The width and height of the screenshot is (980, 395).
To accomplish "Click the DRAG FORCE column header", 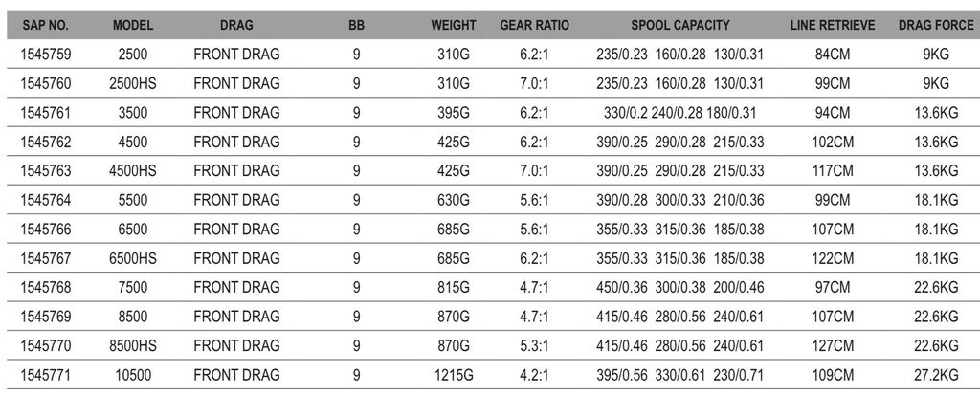I will [x=933, y=25].
